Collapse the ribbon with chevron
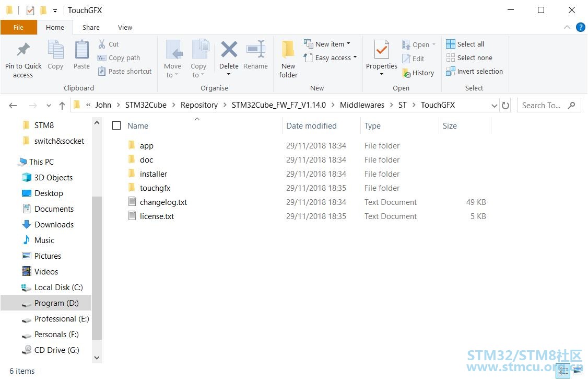Screen dimensions: 588x379 click(x=567, y=27)
